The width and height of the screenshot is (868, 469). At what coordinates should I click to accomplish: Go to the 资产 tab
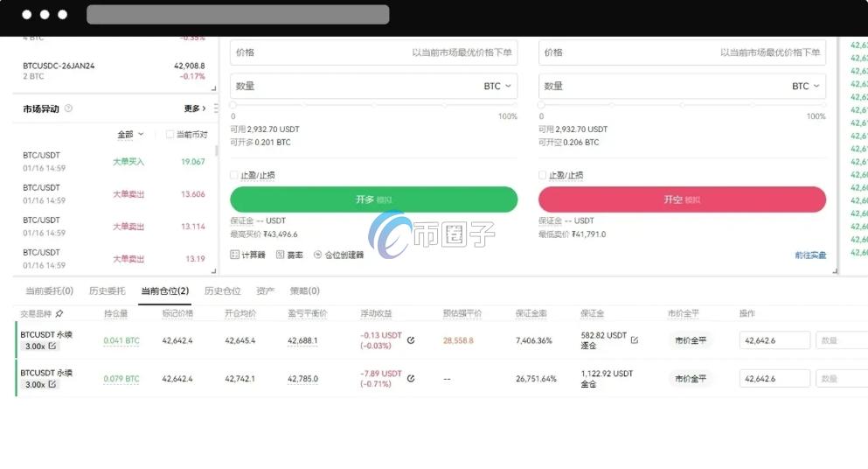coord(265,291)
